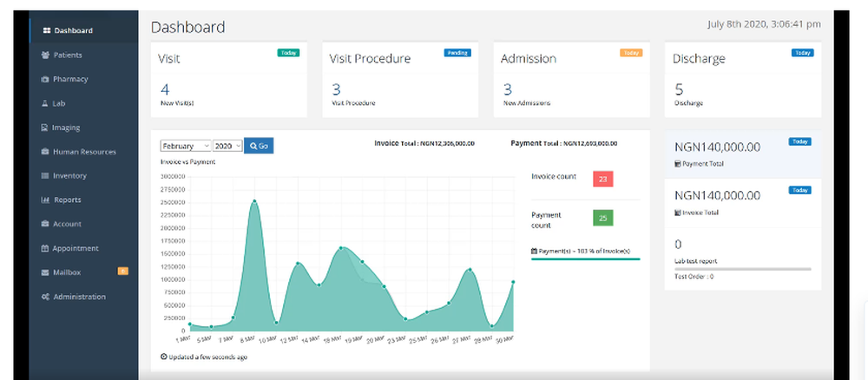Click the Visit Procedure count 3
This screenshot has width=868, height=380.
[x=336, y=89]
